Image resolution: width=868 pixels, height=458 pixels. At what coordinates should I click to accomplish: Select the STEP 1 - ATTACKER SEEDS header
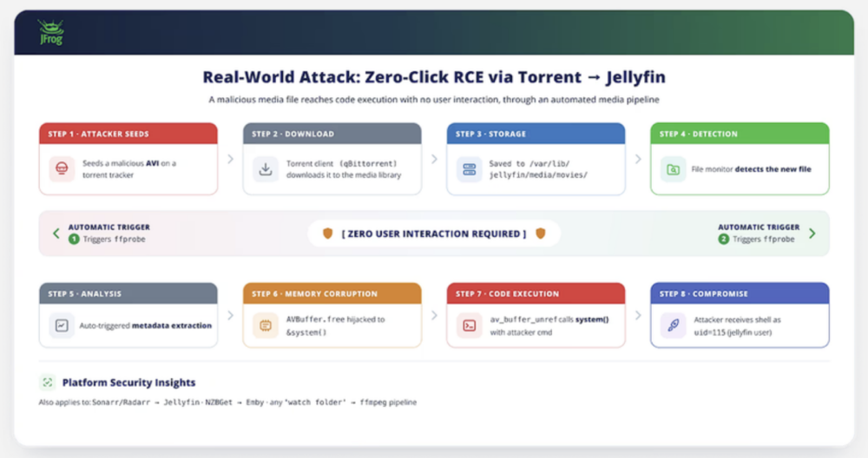pos(128,134)
